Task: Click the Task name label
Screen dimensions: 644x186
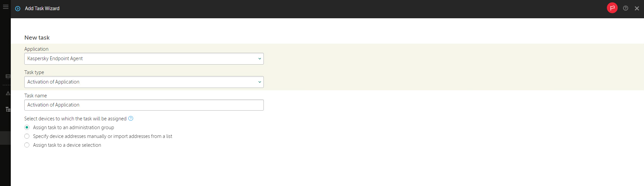Action: click(x=35, y=96)
